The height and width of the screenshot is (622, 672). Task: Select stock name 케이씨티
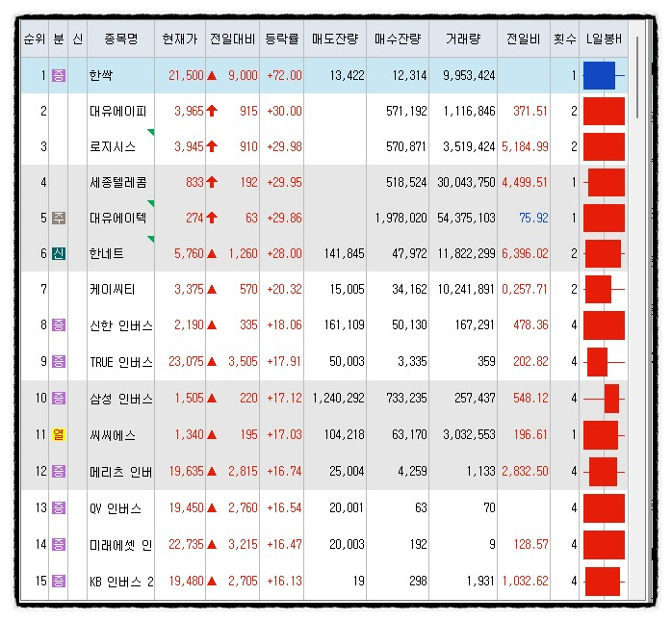coord(113,290)
